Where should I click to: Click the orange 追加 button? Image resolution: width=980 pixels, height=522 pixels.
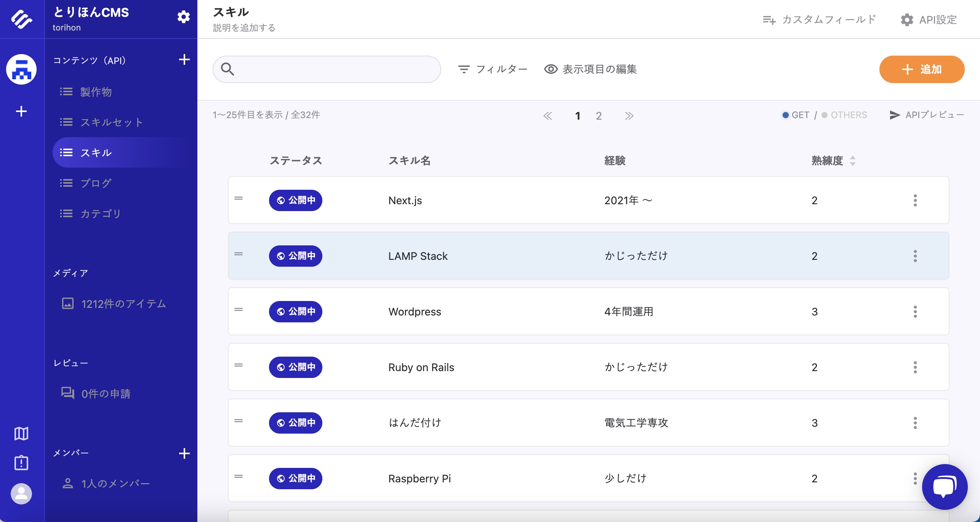[x=921, y=69]
